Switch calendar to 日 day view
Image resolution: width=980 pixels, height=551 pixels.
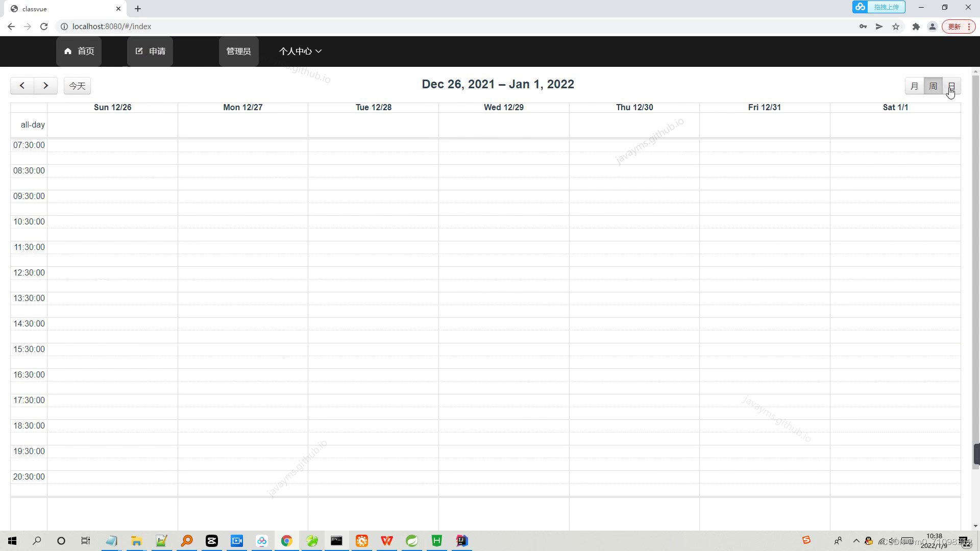[x=951, y=86]
